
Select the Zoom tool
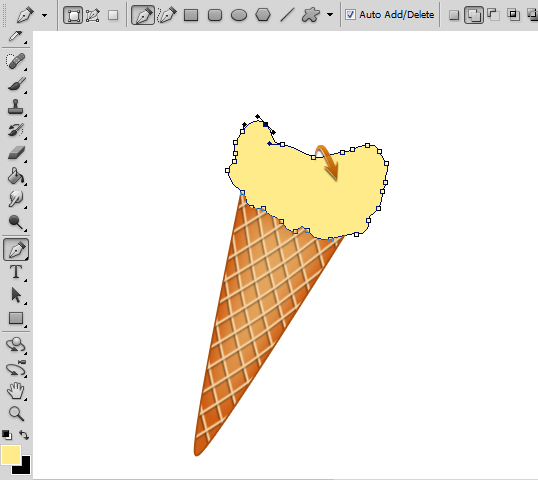click(x=15, y=414)
